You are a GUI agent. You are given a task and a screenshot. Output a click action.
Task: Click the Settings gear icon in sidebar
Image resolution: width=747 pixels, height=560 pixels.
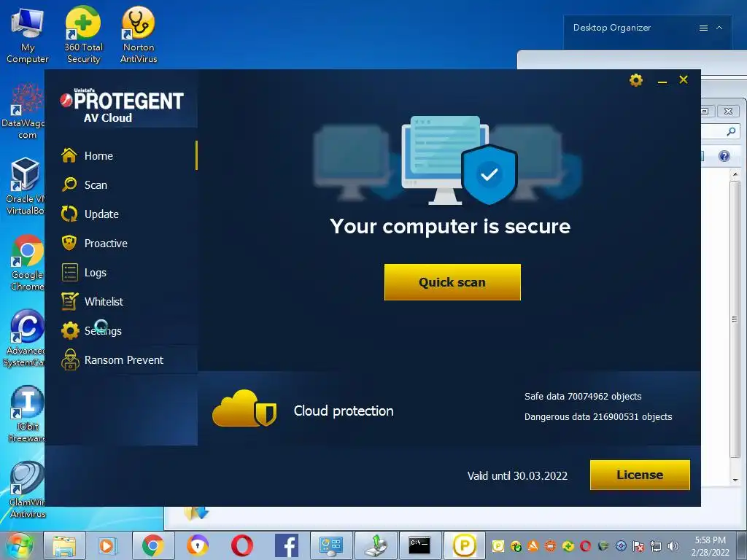(70, 330)
